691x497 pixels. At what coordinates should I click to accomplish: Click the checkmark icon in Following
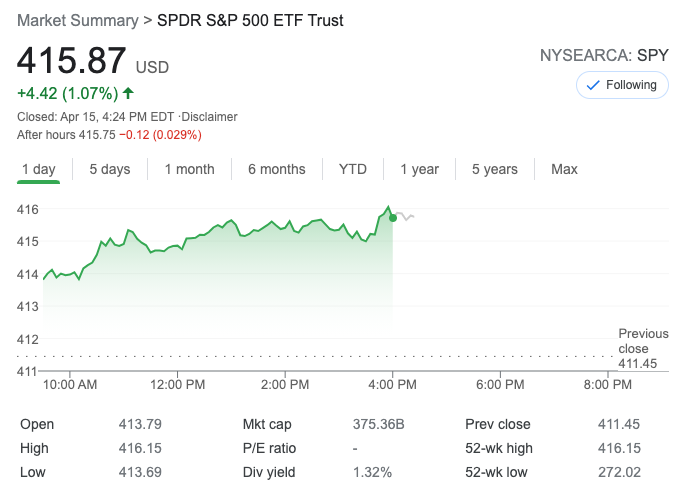click(592, 86)
